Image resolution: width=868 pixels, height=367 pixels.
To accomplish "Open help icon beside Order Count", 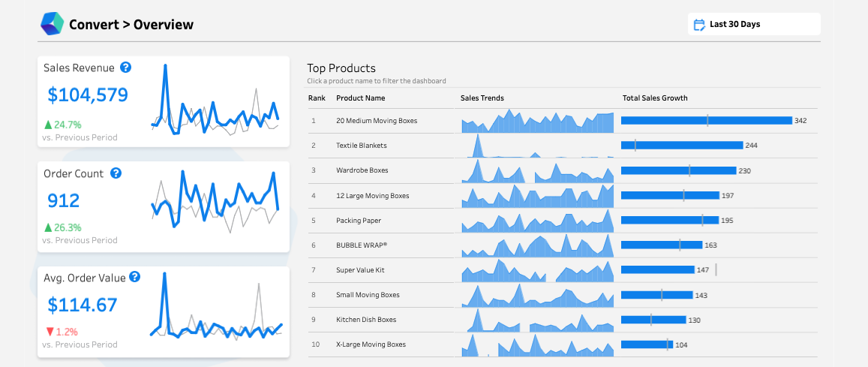I will 116,173.
